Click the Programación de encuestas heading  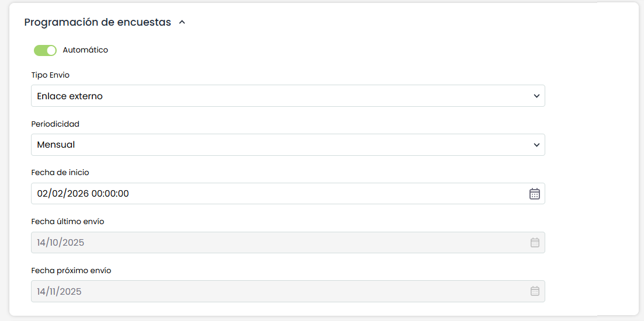[98, 23]
